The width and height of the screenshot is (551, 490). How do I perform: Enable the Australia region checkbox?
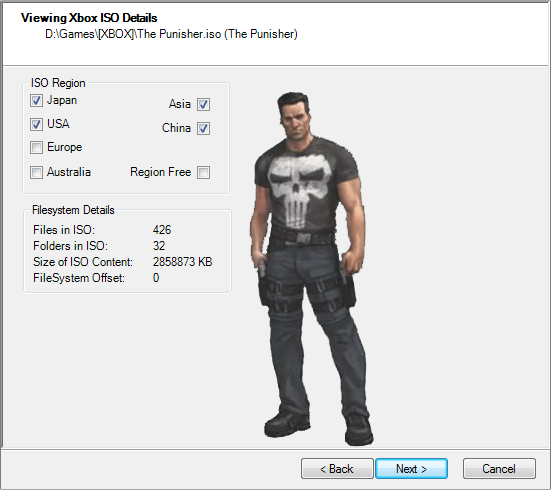(x=36, y=173)
